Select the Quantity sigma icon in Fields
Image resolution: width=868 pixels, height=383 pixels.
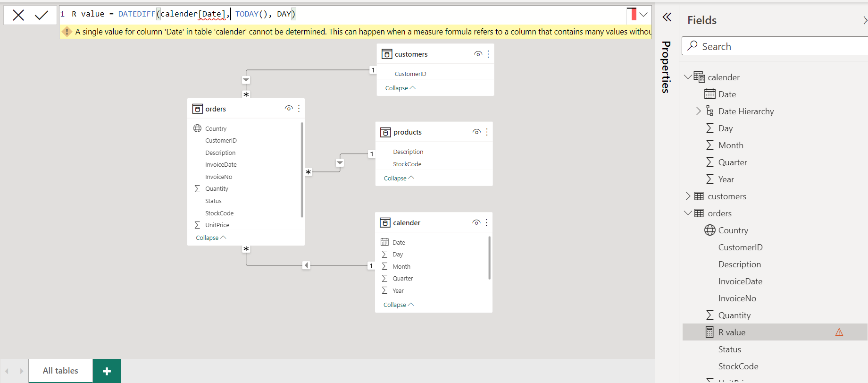(709, 315)
